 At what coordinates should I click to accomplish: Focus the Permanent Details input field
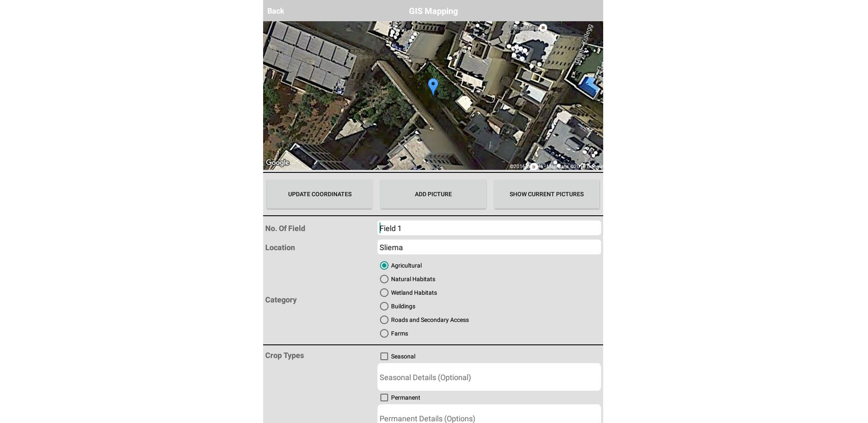489,417
